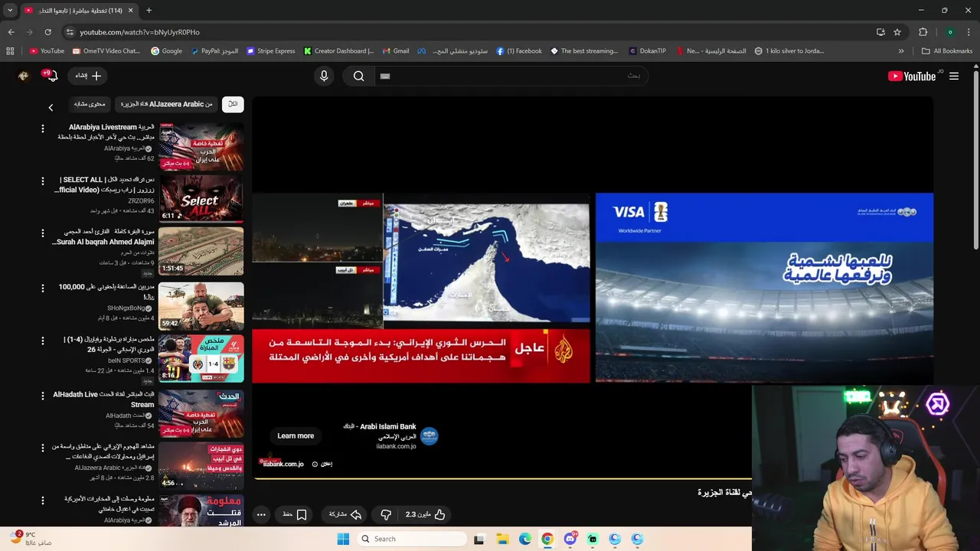This screenshot has width=980, height=551.
Task: Open options for AlJazeera Arabic 4:56 video
Action: coord(43,447)
